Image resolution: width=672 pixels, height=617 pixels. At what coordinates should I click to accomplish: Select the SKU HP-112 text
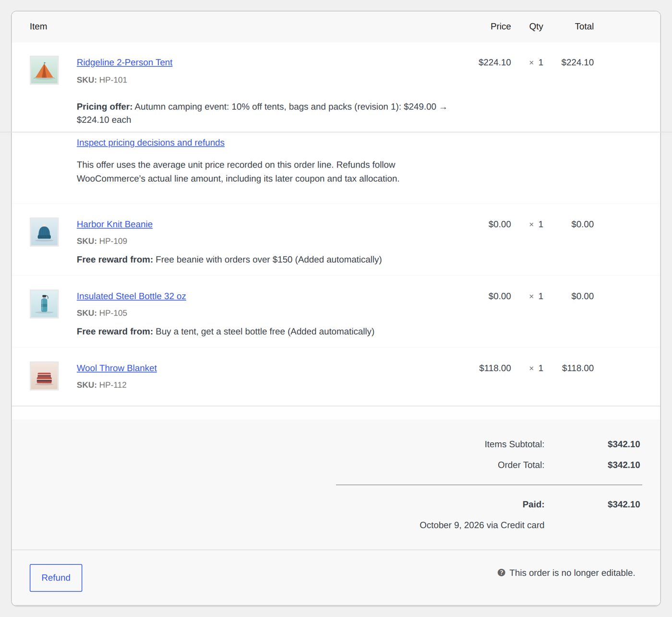coord(102,385)
